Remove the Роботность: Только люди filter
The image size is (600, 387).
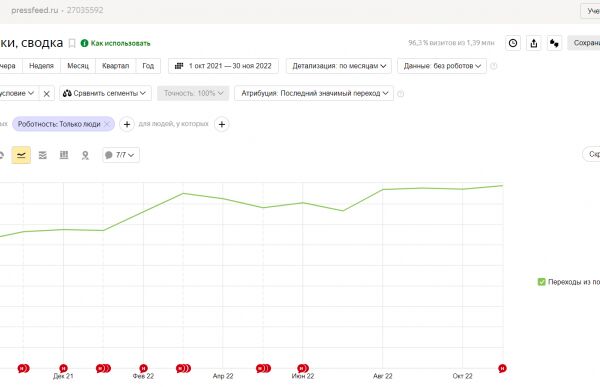coord(107,124)
